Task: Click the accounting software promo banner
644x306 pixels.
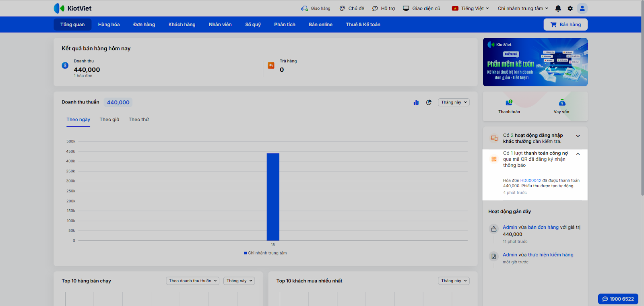Action: [x=535, y=62]
